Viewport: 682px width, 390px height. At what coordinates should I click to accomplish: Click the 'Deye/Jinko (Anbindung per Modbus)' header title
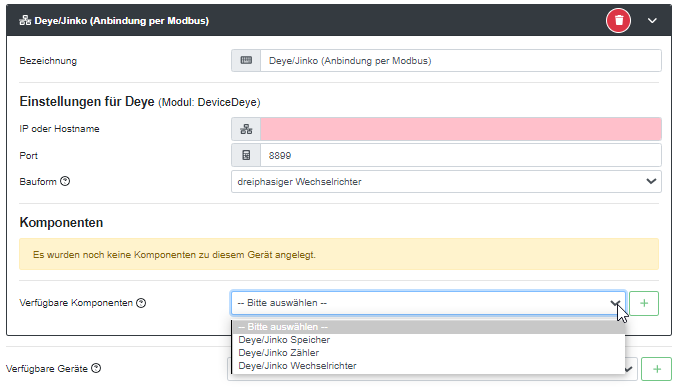tap(122, 20)
